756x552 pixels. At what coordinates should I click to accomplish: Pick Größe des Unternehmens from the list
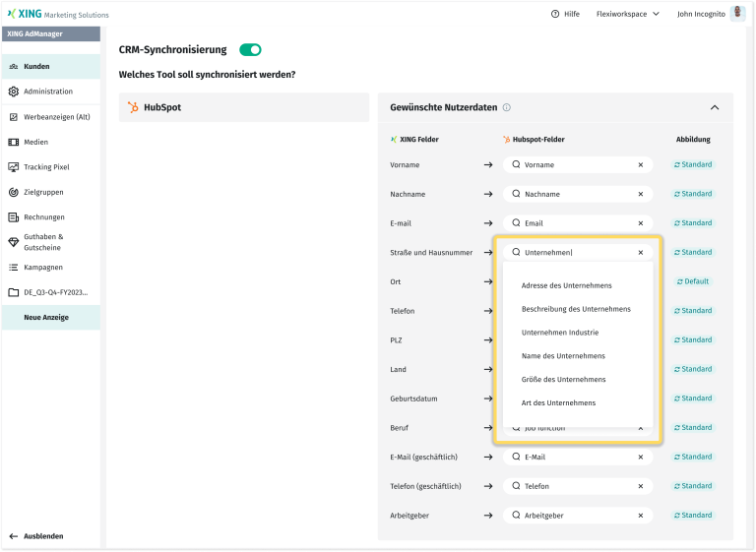[563, 380]
